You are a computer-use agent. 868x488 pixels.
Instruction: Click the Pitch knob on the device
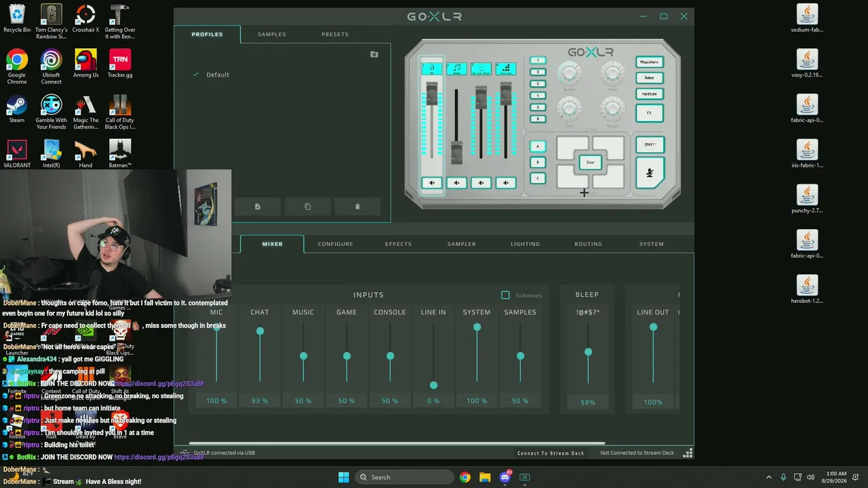point(612,73)
